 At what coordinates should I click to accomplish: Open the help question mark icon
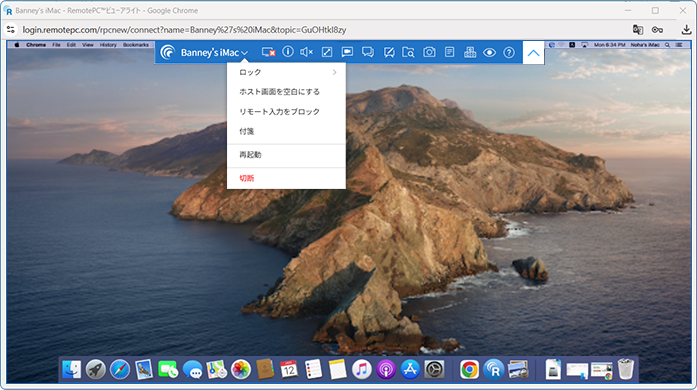click(509, 52)
